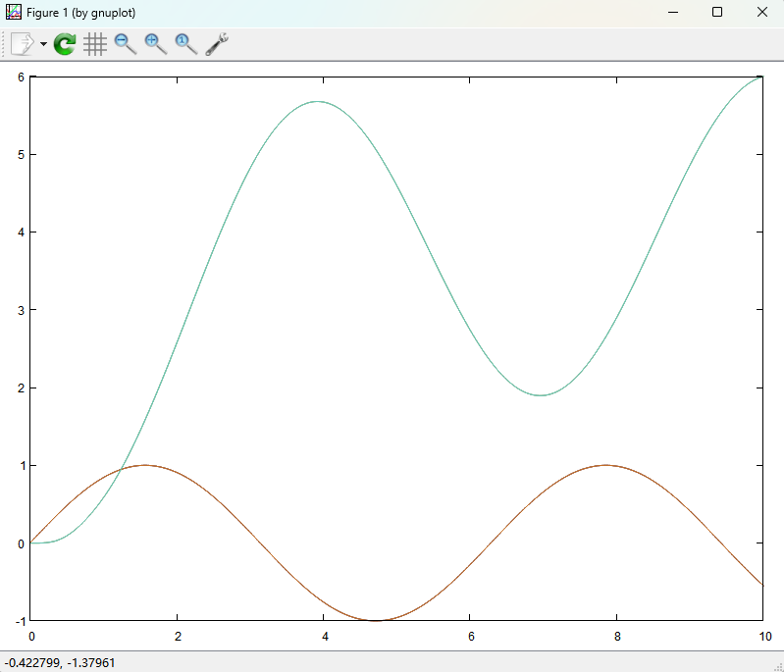Maximize the Figure 1 window
784x672 pixels.
pyautogui.click(x=717, y=12)
